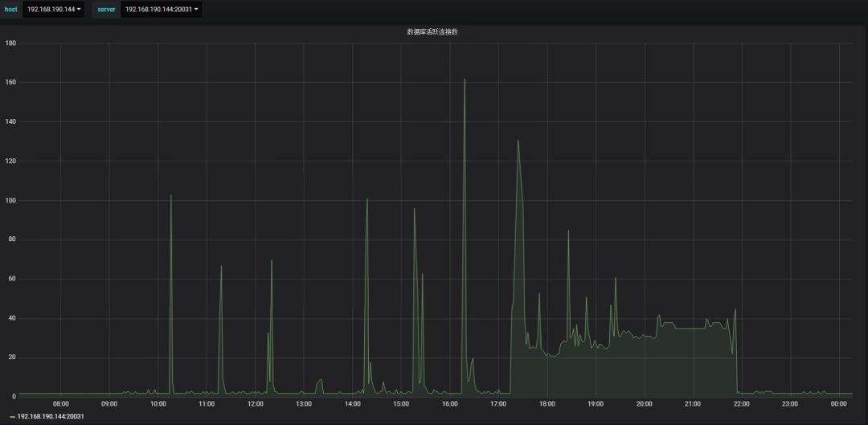Click the 16:00 x-axis time label

tap(450, 404)
